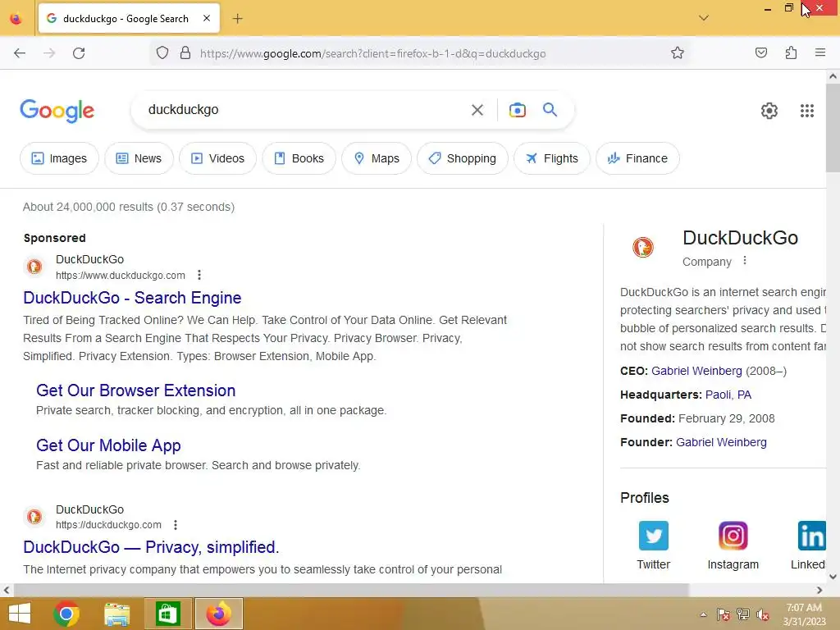
Task: Open DuckDuckGo — Privacy, simplified. result
Action: 151,547
